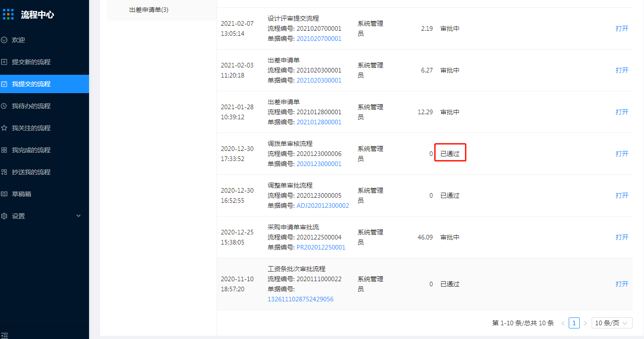Open the 10 条/页 page size dropdown
The width and height of the screenshot is (644, 339).
pyautogui.click(x=612, y=323)
